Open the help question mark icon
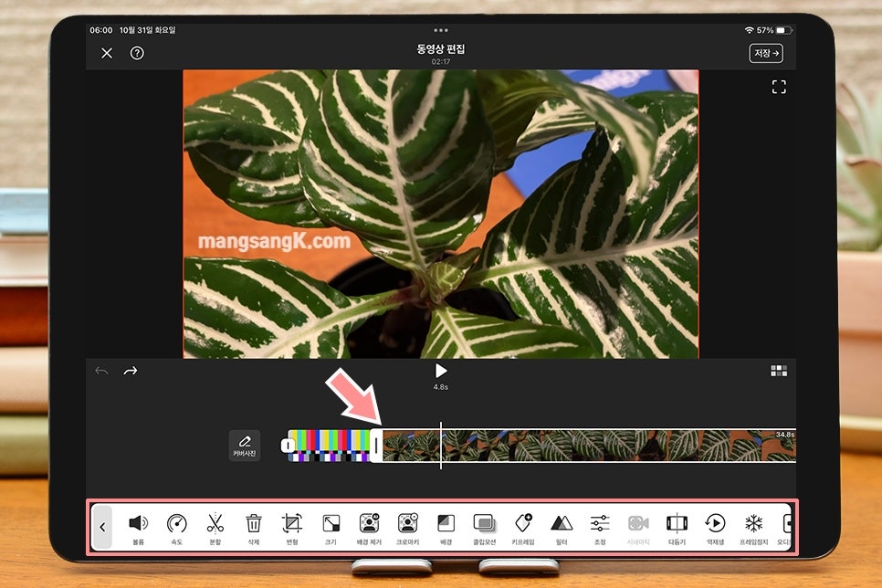Viewport: 882px width, 588px height. click(x=137, y=53)
